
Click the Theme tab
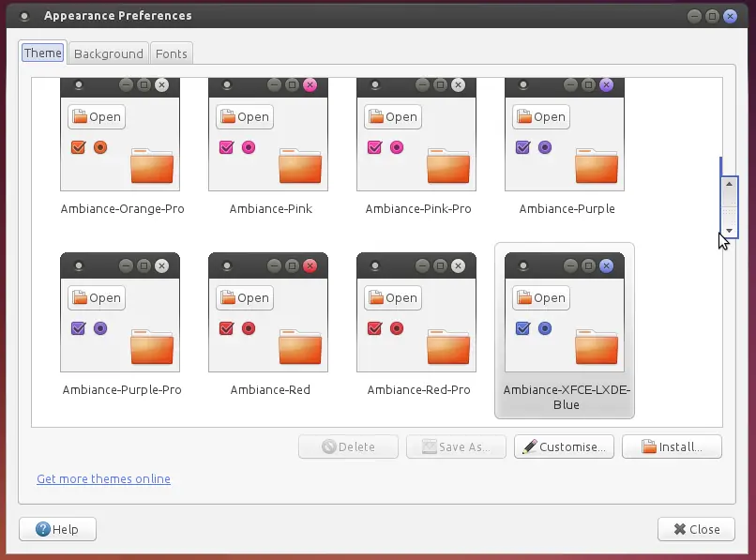point(43,53)
